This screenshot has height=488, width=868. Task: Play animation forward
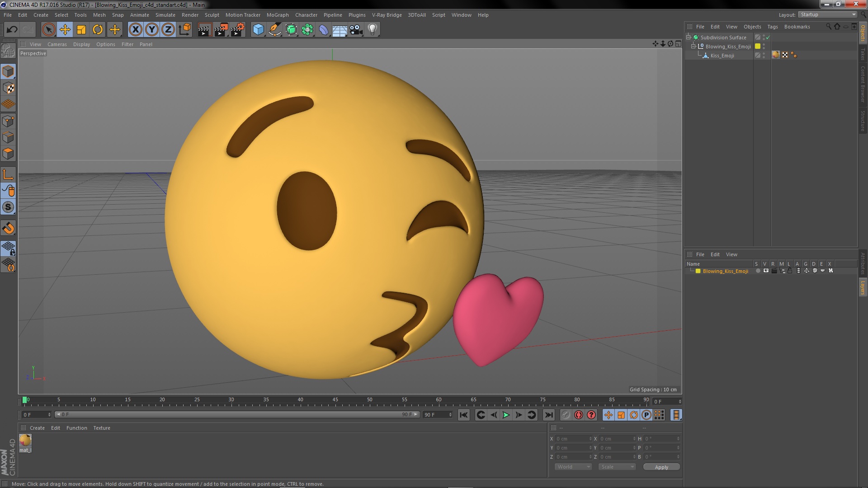click(x=506, y=415)
